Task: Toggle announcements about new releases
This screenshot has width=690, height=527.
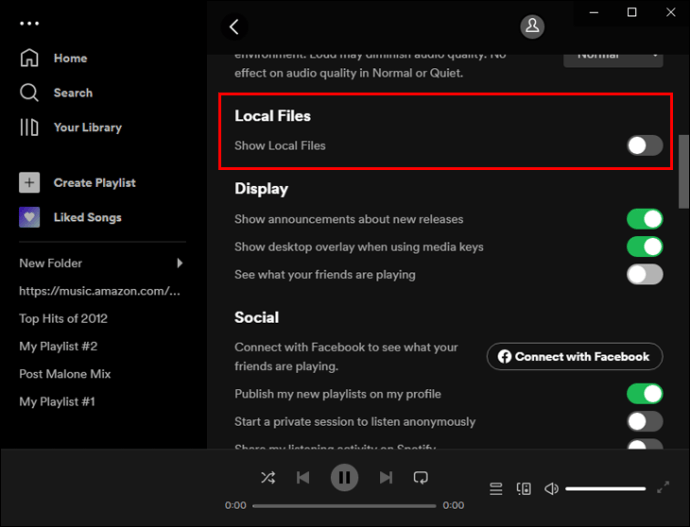Action: click(645, 219)
